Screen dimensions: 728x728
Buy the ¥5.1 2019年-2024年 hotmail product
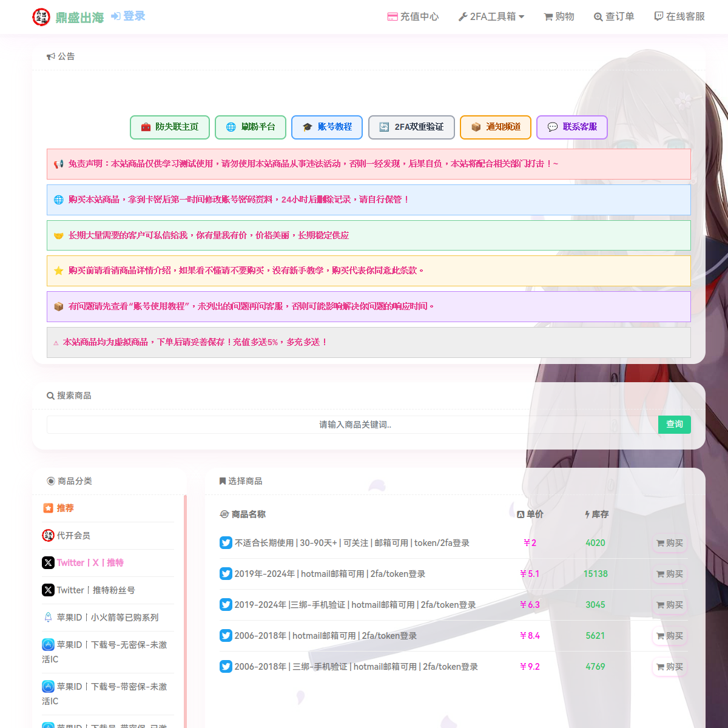(x=670, y=575)
